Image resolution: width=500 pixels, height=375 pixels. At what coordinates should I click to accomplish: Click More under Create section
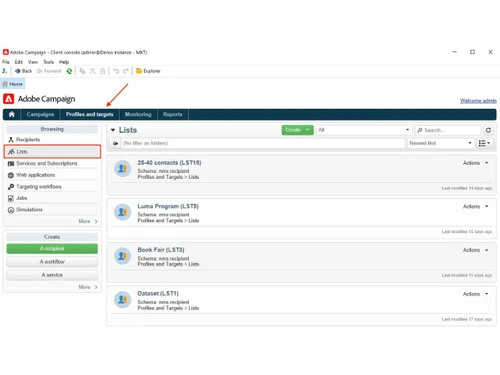88,287
